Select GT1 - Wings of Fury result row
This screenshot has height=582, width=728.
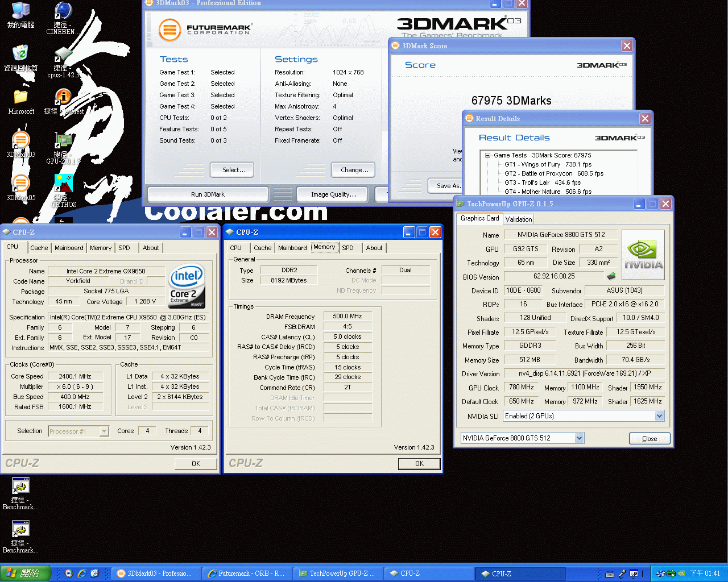click(x=548, y=164)
